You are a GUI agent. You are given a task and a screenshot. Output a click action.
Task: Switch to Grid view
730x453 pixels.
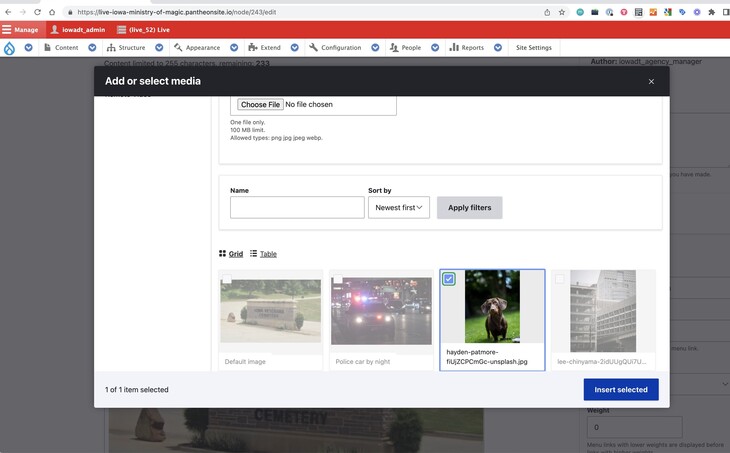(231, 254)
